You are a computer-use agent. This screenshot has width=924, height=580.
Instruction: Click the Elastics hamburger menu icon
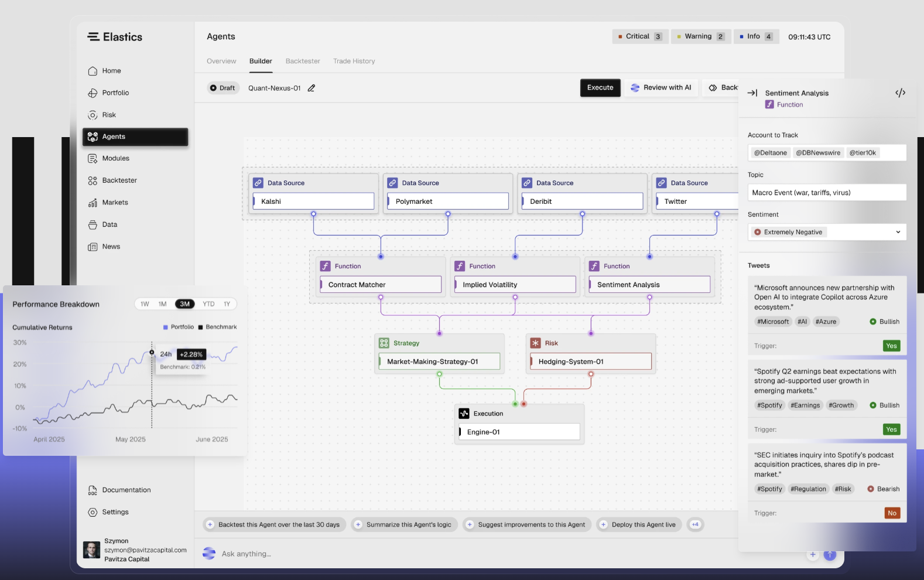[93, 37]
